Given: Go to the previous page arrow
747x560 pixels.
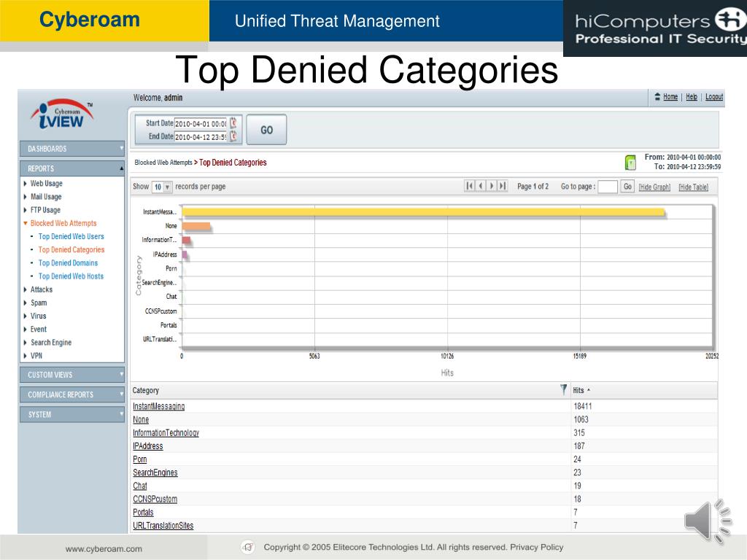Looking at the screenshot, I should pyautogui.click(x=481, y=186).
